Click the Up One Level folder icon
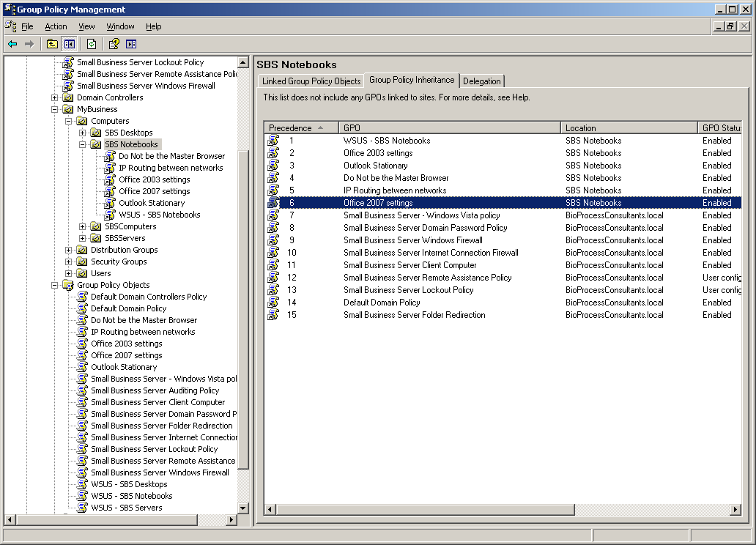The image size is (756, 545). coord(51,43)
